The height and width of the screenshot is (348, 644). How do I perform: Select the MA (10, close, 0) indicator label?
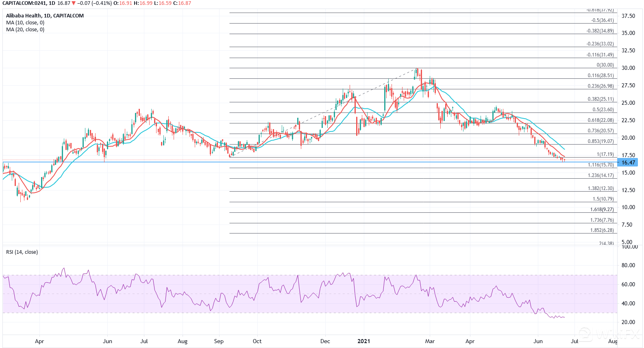pyautogui.click(x=25, y=23)
